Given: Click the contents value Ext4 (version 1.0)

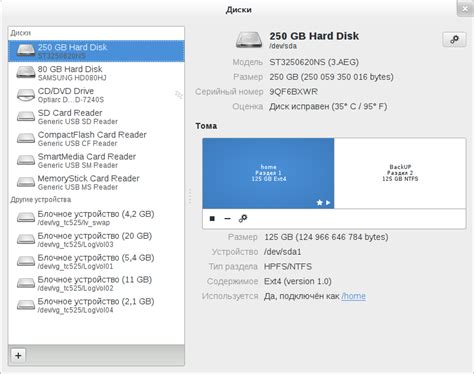Looking at the screenshot, I should coord(298,281).
